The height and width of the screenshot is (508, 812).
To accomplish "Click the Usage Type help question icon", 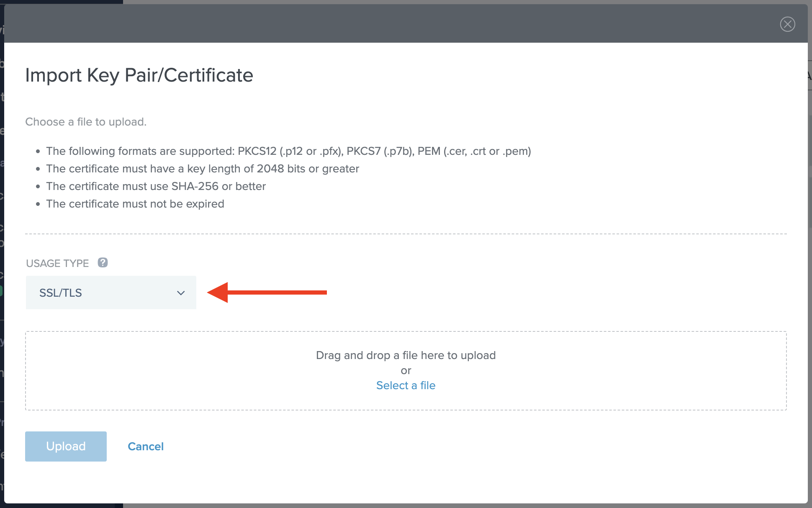I will 103,262.
